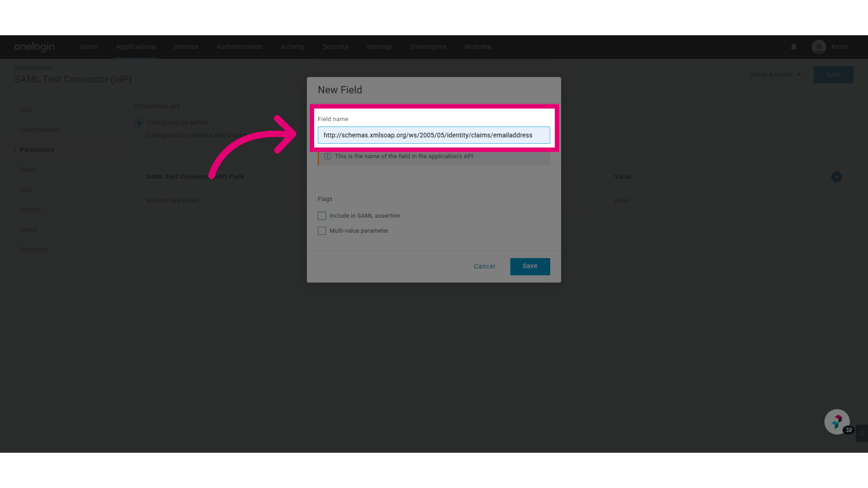Click the Email value cell
Image resolution: width=868 pixels, height=488 pixels.
(622, 201)
